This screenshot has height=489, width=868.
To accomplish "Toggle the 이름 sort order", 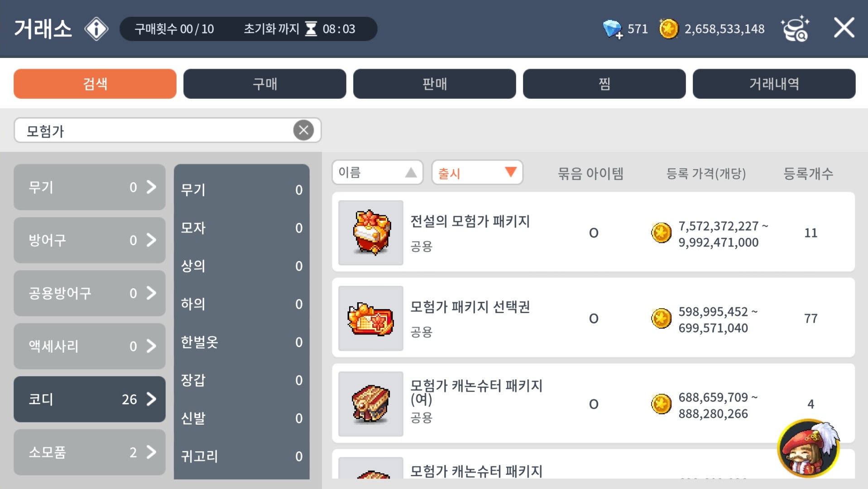I will coord(378,173).
